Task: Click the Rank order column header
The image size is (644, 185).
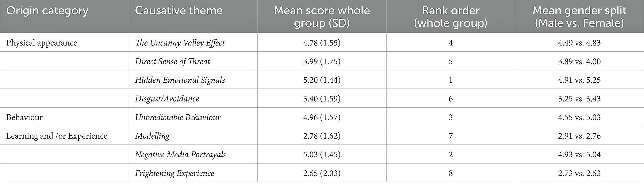Action: click(x=450, y=17)
